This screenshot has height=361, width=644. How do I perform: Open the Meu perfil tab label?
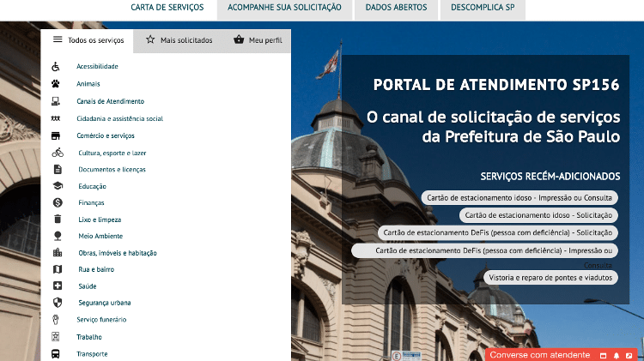[265, 40]
